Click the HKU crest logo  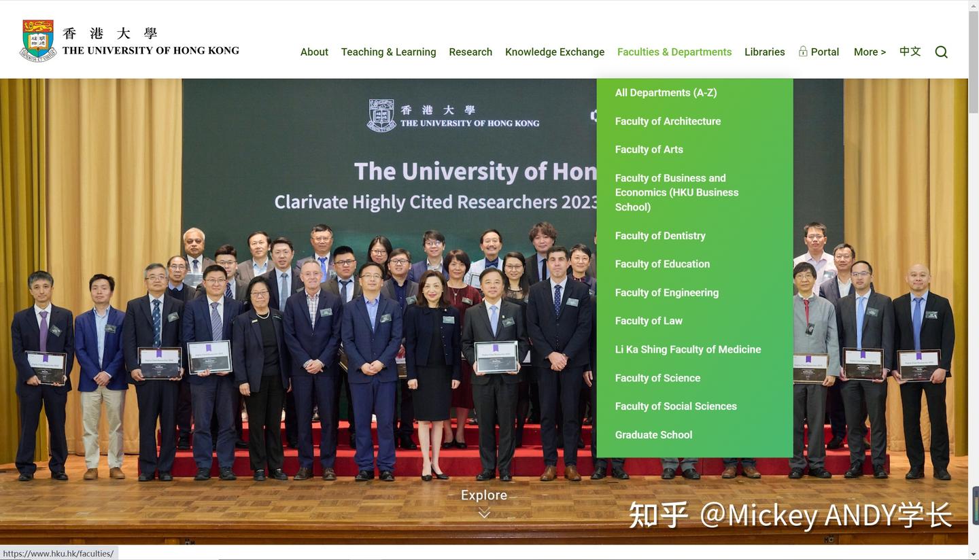click(x=38, y=39)
